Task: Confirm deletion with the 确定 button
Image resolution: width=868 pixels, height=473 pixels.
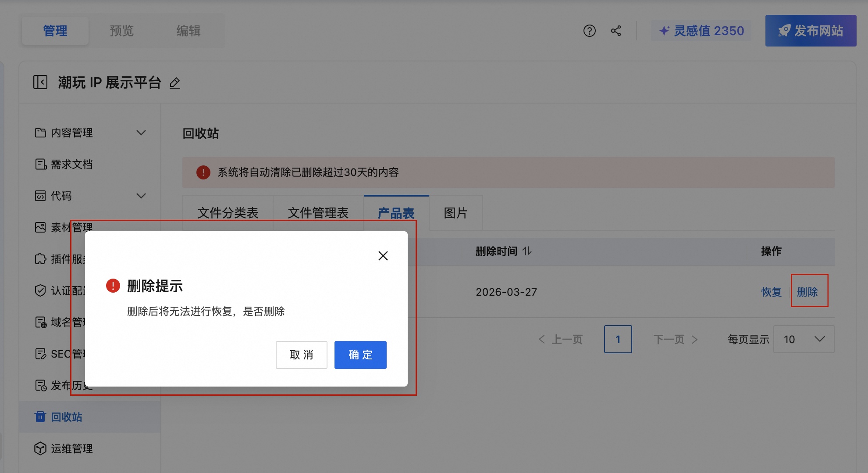Action: click(x=360, y=355)
